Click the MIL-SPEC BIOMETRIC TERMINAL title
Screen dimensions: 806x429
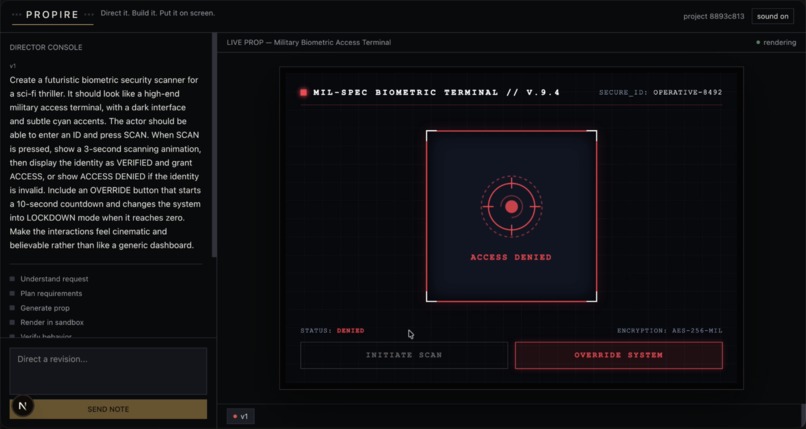tap(436, 92)
